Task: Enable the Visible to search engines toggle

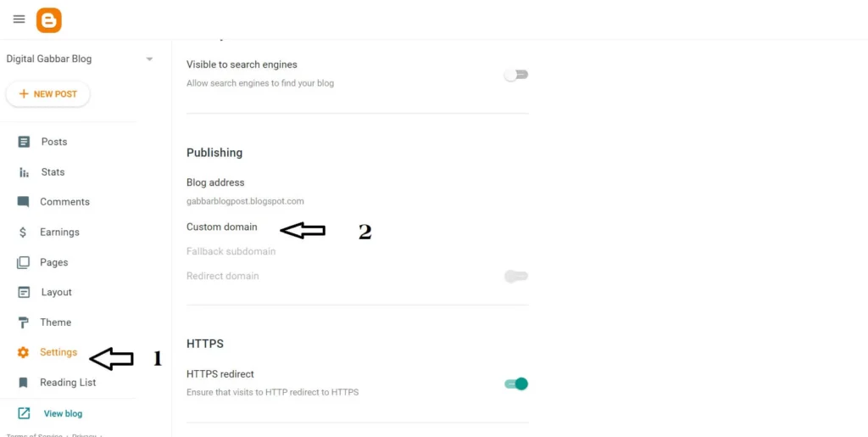Action: [515, 75]
